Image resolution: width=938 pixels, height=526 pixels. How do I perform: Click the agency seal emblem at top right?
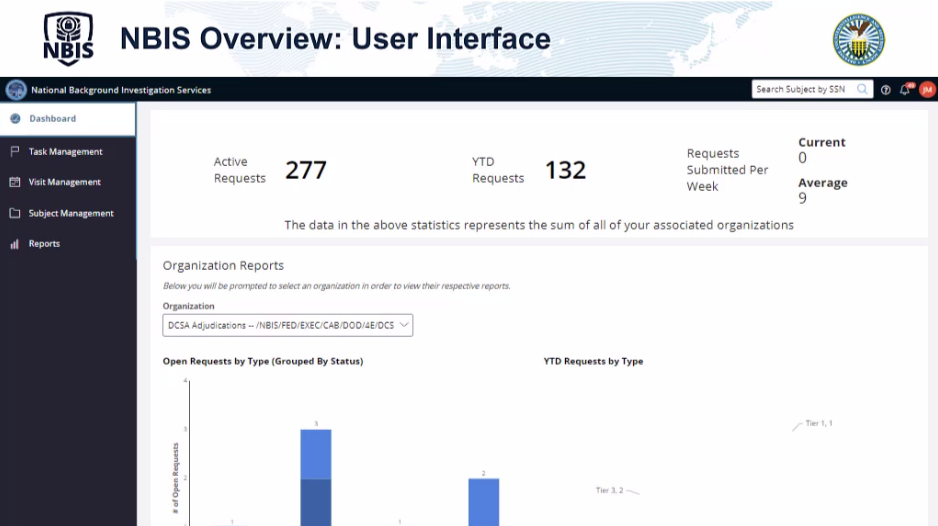pyautogui.click(x=859, y=39)
